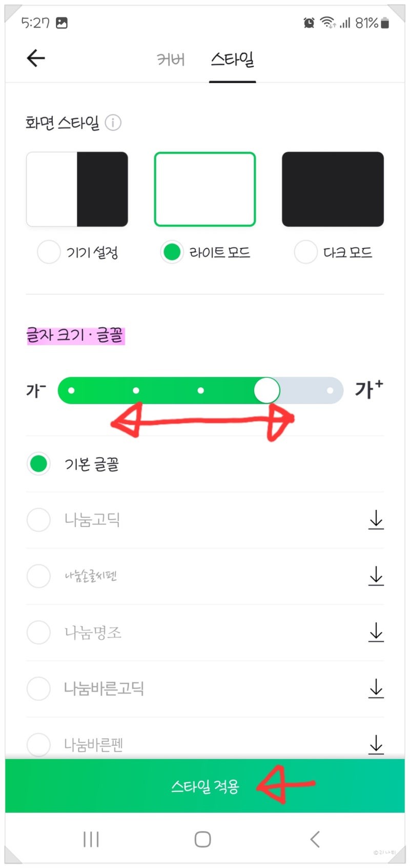This screenshot has height=868, width=410.
Task: Download the 나눔손글씨펜 handwriting font
Action: pos(376,576)
